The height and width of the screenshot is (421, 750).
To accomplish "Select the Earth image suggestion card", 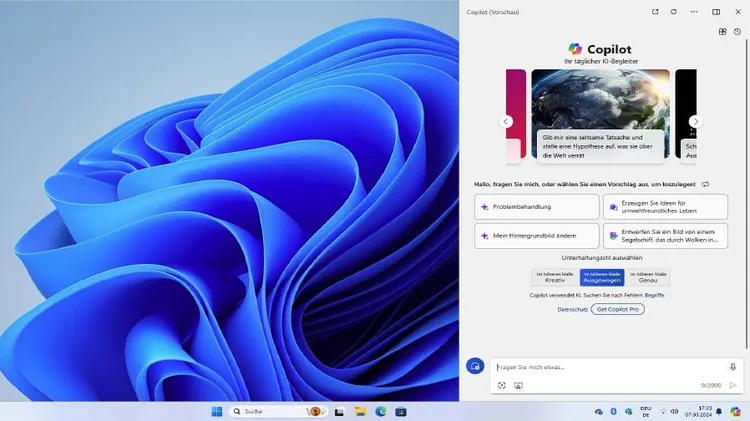I will [601, 116].
